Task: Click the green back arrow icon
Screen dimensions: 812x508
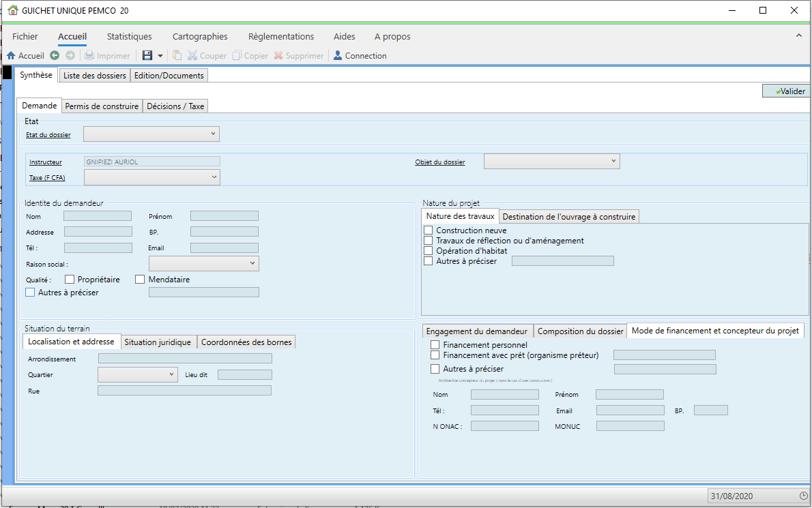Action: pos(55,55)
